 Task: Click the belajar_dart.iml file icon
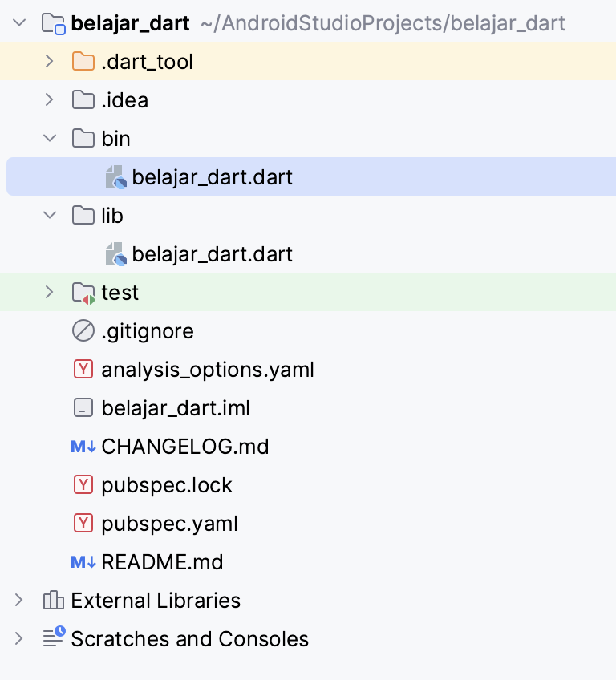pos(83,407)
